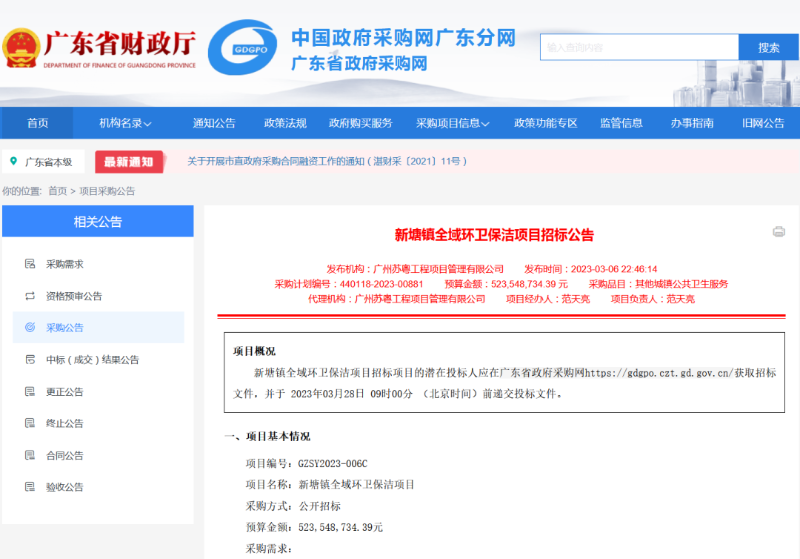Open the 政策功能专区 menu item

pyautogui.click(x=545, y=123)
